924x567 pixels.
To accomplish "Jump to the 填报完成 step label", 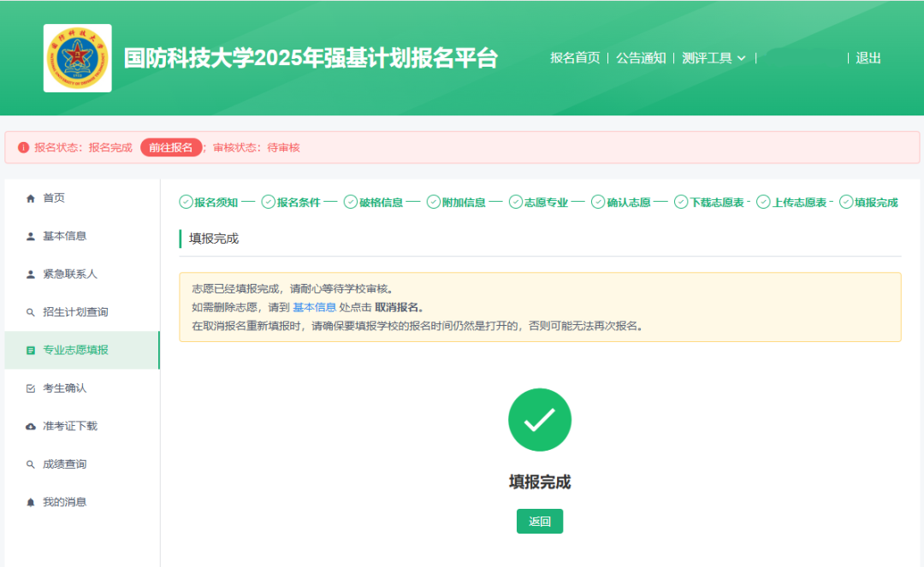I will click(876, 203).
